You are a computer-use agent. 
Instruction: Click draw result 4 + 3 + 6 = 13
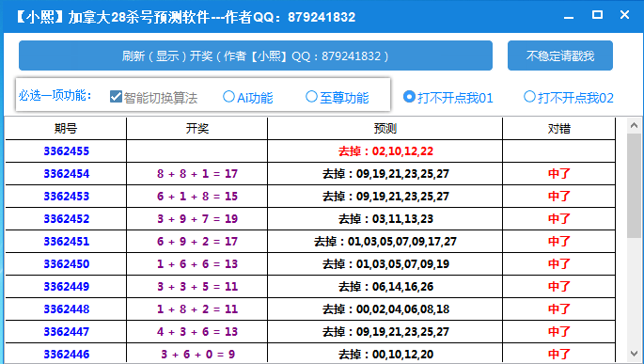click(x=197, y=332)
